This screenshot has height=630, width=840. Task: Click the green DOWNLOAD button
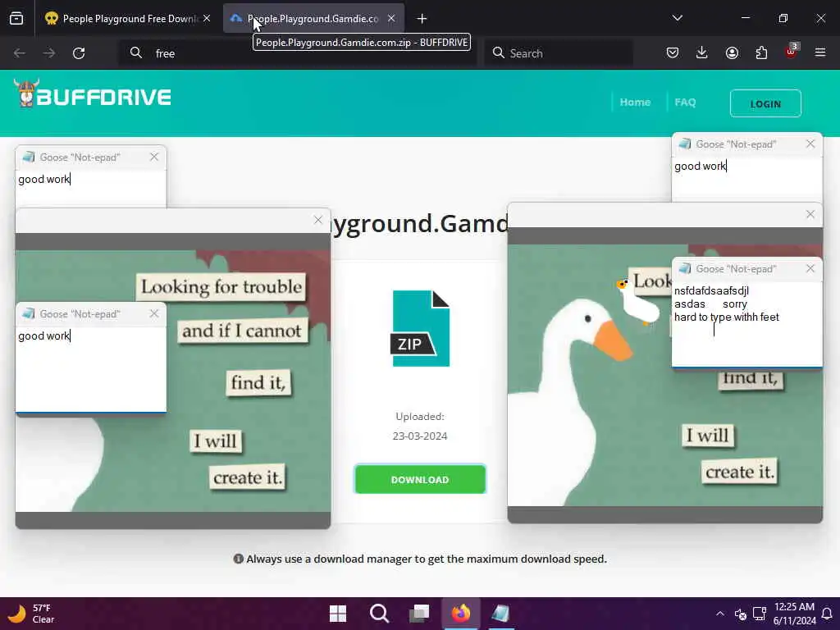click(420, 479)
